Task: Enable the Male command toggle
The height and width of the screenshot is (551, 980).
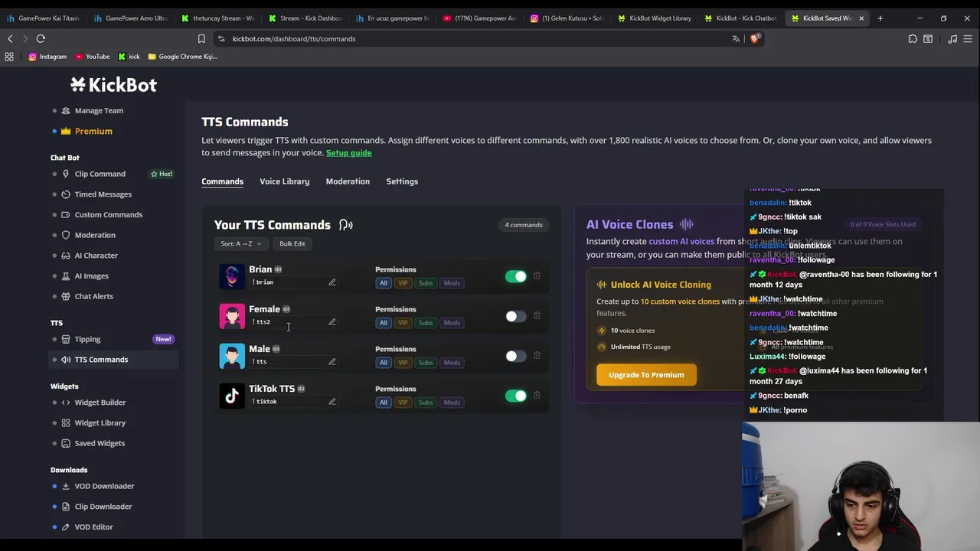Action: click(x=516, y=356)
